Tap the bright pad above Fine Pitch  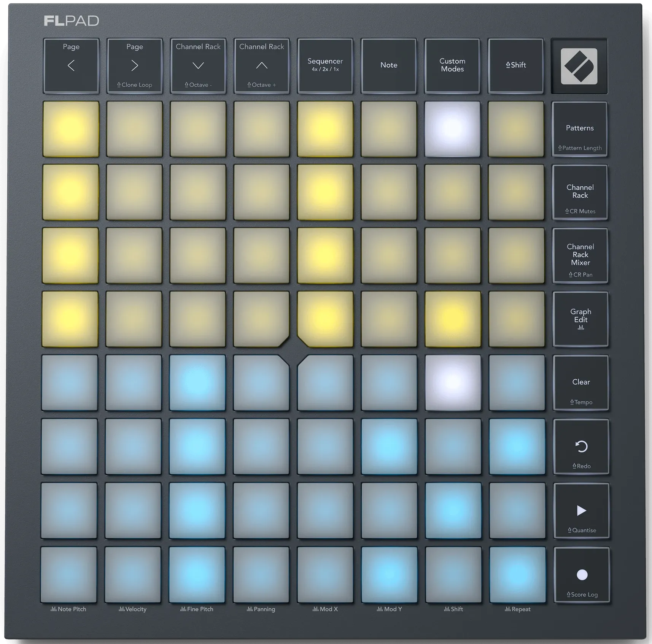click(x=197, y=575)
